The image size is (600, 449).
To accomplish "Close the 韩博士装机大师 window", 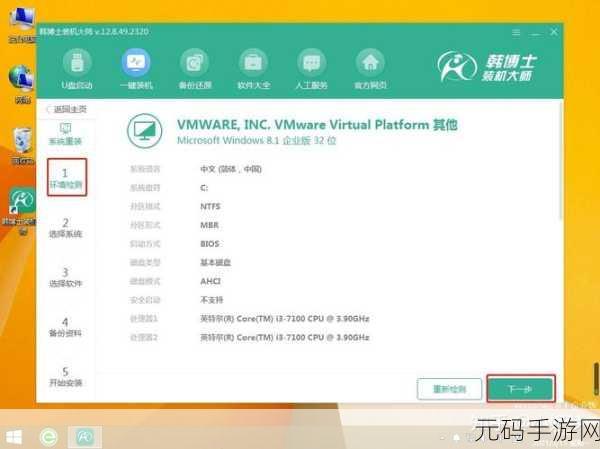I will coord(554,32).
